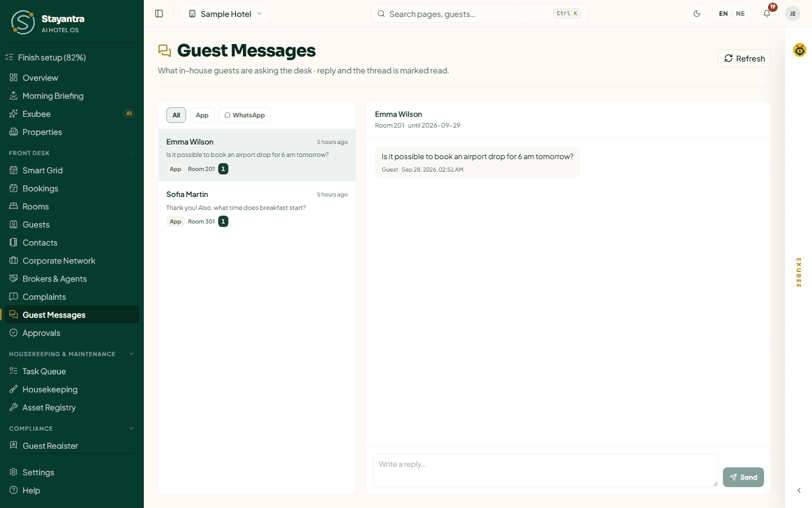
Task: Collapse Housekeeping & Maintenance section
Action: 72,354
